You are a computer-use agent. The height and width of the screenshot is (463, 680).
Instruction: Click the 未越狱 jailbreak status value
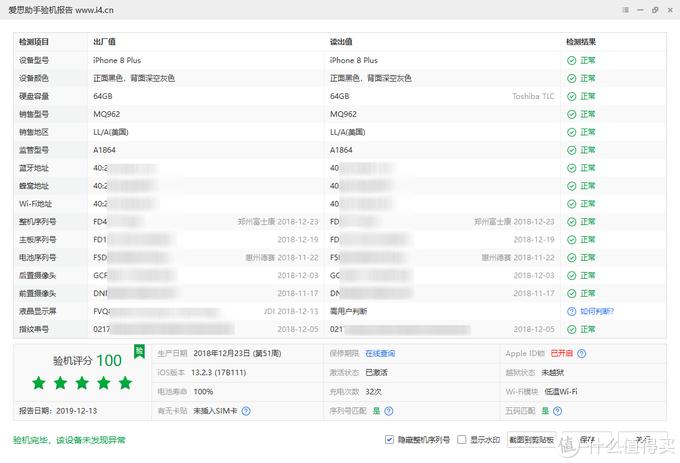[x=552, y=372]
